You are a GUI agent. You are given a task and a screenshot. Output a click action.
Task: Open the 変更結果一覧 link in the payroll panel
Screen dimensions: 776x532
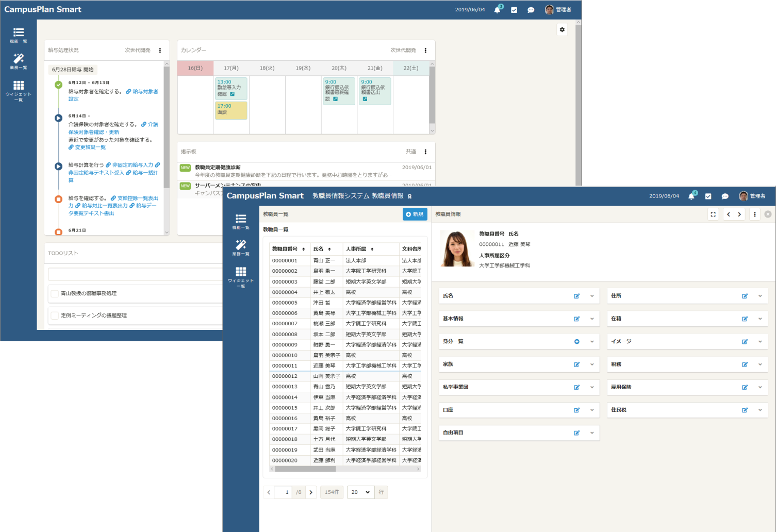click(x=90, y=147)
